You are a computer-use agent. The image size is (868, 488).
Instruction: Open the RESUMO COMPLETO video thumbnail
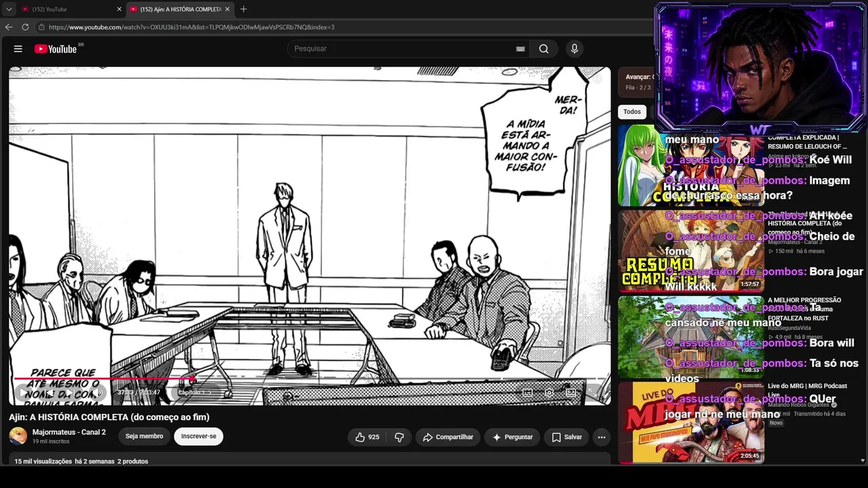click(x=691, y=251)
